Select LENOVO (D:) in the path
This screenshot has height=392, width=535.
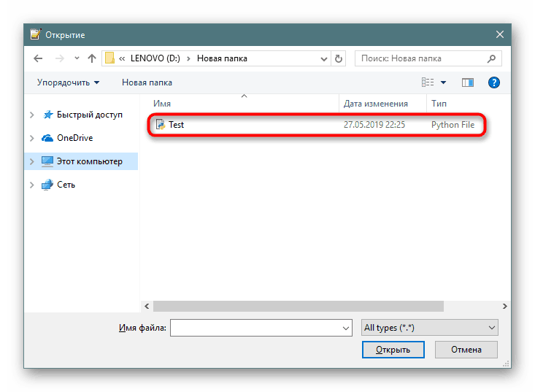(155, 58)
